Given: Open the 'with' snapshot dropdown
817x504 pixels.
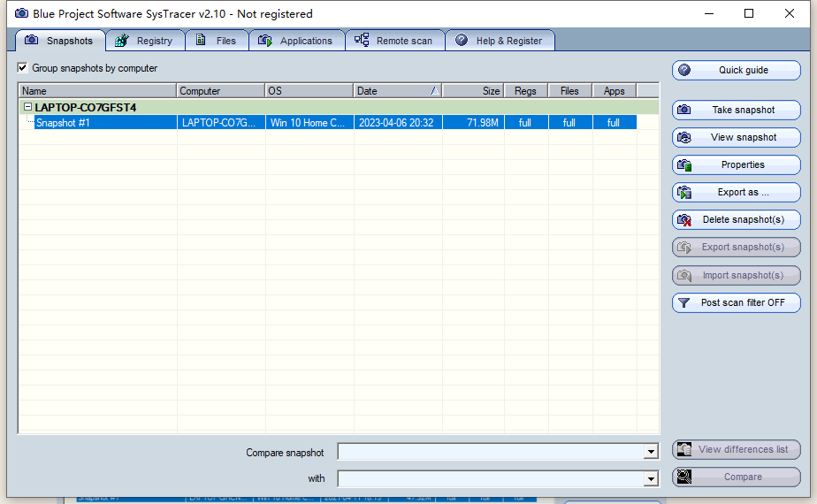Looking at the screenshot, I should (x=650, y=478).
